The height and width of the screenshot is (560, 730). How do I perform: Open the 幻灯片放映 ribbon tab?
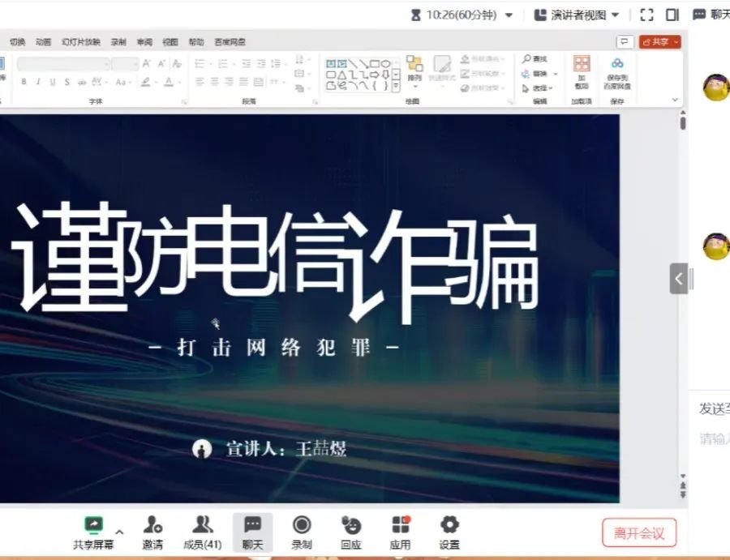81,42
